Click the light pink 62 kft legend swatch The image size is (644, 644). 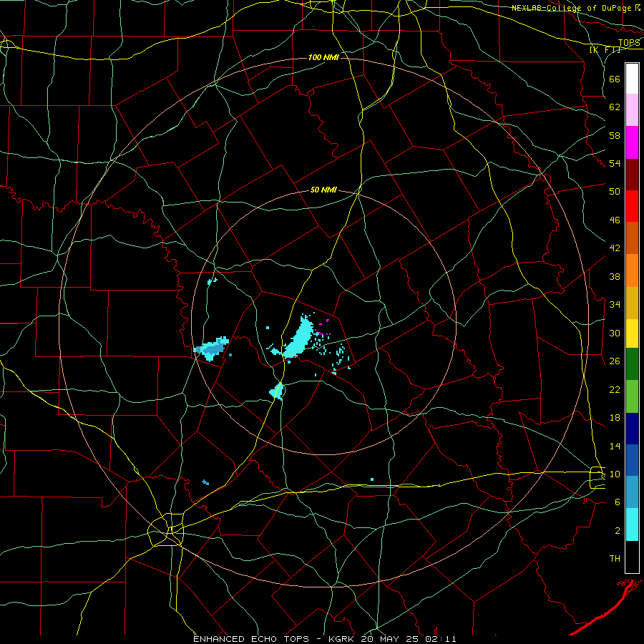pyautogui.click(x=632, y=109)
